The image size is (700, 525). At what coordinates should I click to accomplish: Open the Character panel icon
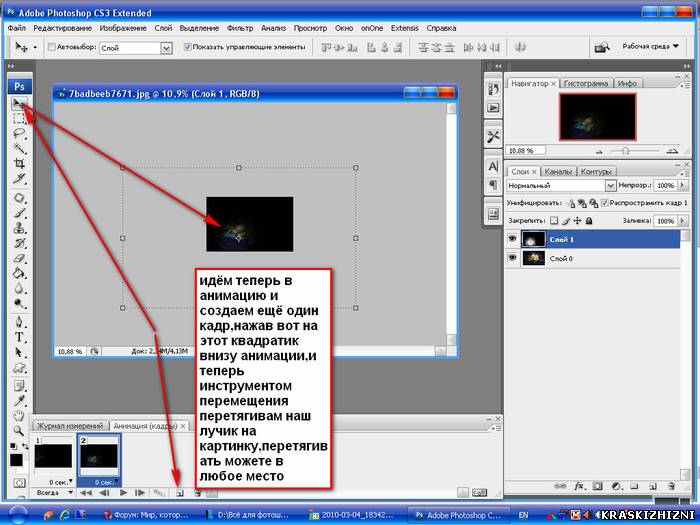coord(493,167)
